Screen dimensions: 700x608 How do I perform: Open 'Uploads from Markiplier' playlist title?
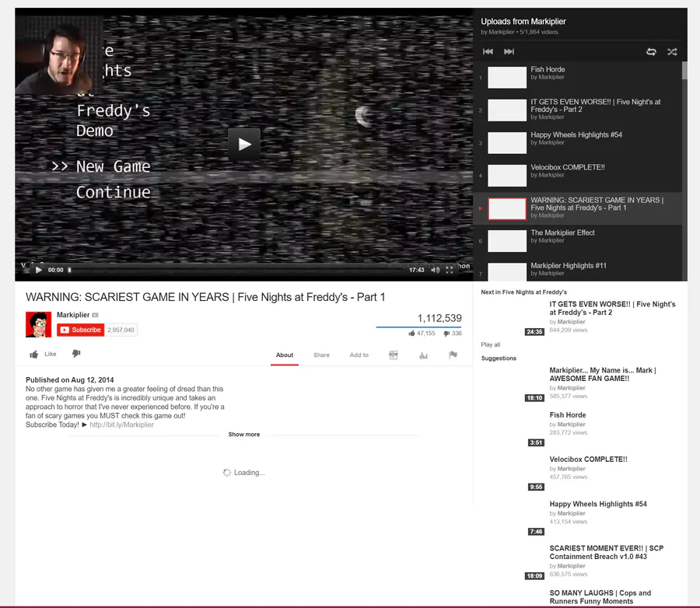523,22
